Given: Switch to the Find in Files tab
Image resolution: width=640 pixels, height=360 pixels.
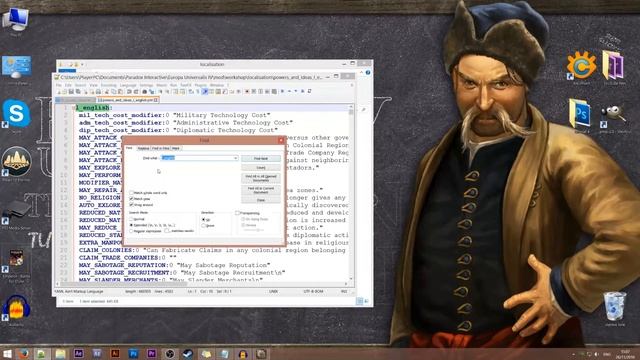Looking at the screenshot, I should click(x=160, y=148).
